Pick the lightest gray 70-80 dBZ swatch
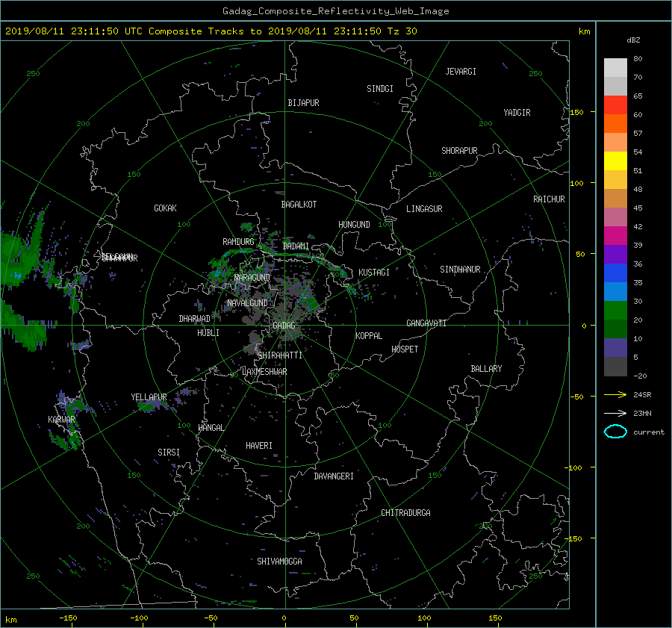The image size is (672, 628). click(x=615, y=67)
